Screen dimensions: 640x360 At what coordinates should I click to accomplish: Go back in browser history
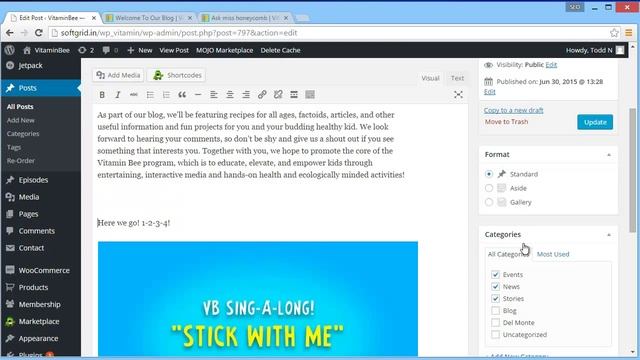[10, 33]
